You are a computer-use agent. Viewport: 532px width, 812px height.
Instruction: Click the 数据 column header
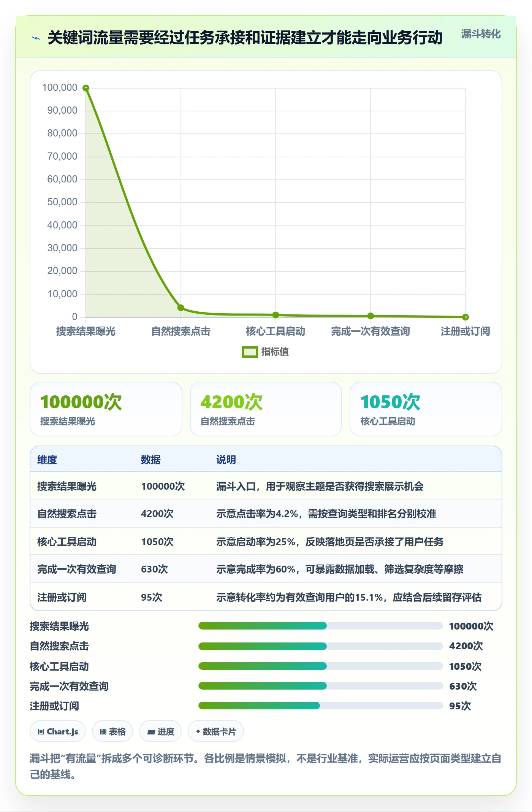pos(151,460)
